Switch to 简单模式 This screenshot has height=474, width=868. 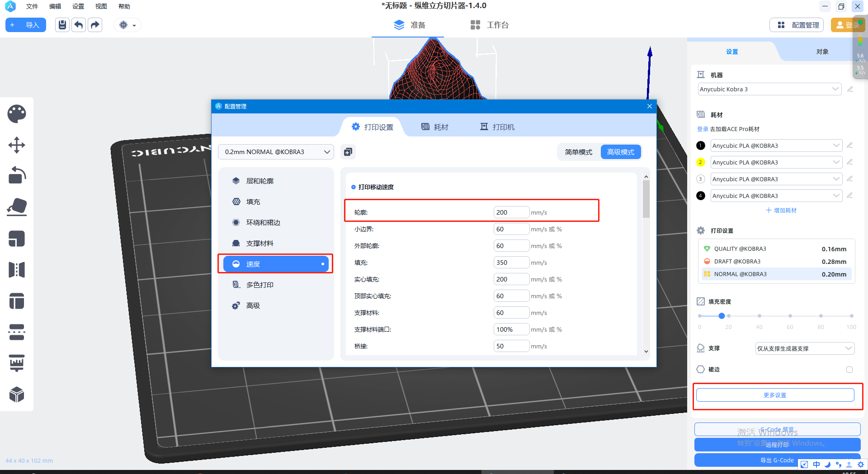pos(579,152)
